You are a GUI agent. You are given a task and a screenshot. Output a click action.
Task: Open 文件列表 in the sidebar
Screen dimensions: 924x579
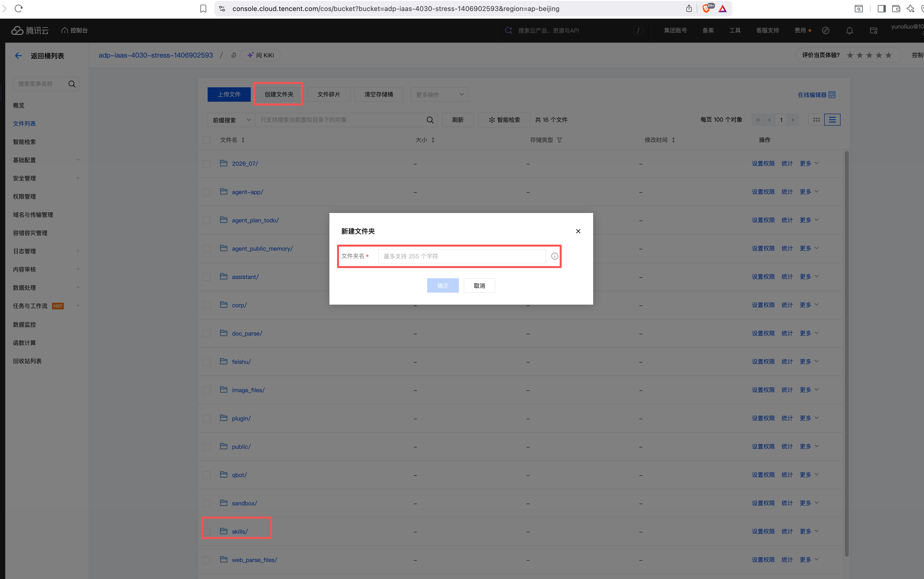point(24,124)
